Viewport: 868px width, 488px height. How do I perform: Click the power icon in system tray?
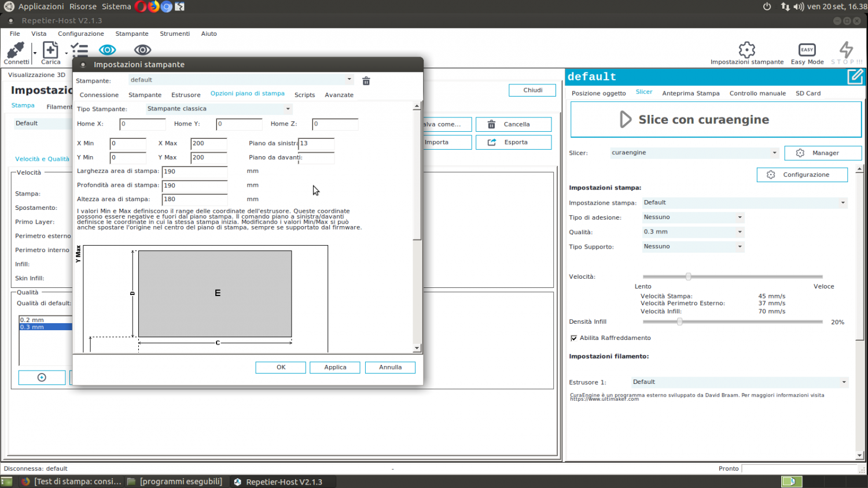767,6
